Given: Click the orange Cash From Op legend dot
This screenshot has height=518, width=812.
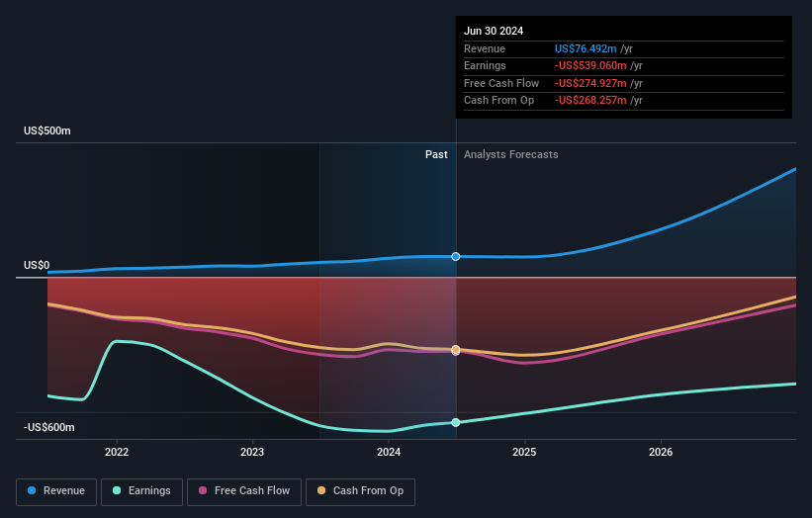Looking at the screenshot, I should [x=321, y=490].
